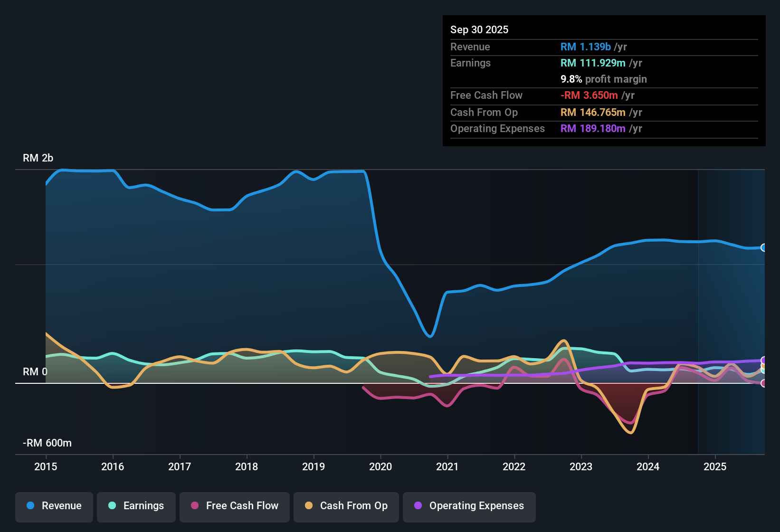Toggle the Operating Expenses legend dot
Viewport: 780px width, 532px height.
pos(419,506)
